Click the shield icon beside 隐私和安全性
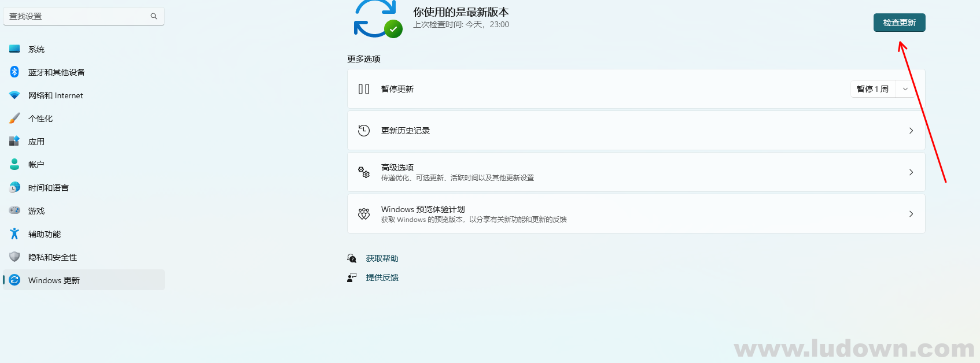The width and height of the screenshot is (980, 363). point(14,257)
